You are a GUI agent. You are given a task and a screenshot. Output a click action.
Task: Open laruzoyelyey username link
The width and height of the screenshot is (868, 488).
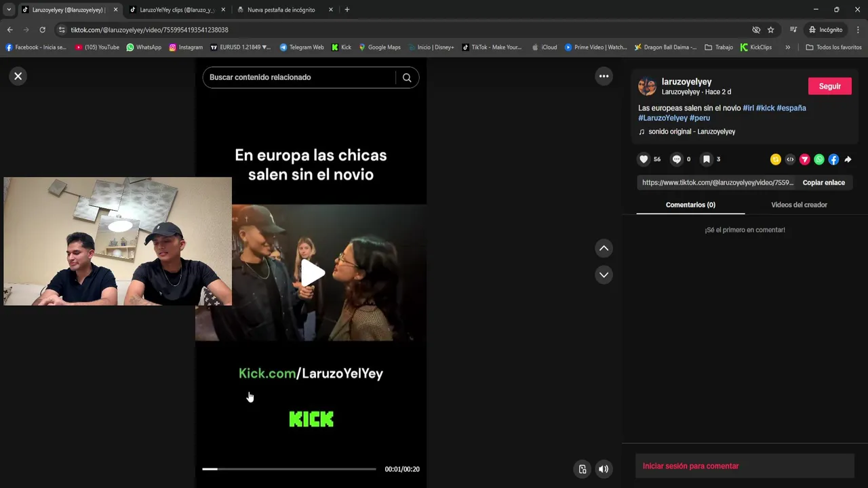(686, 81)
